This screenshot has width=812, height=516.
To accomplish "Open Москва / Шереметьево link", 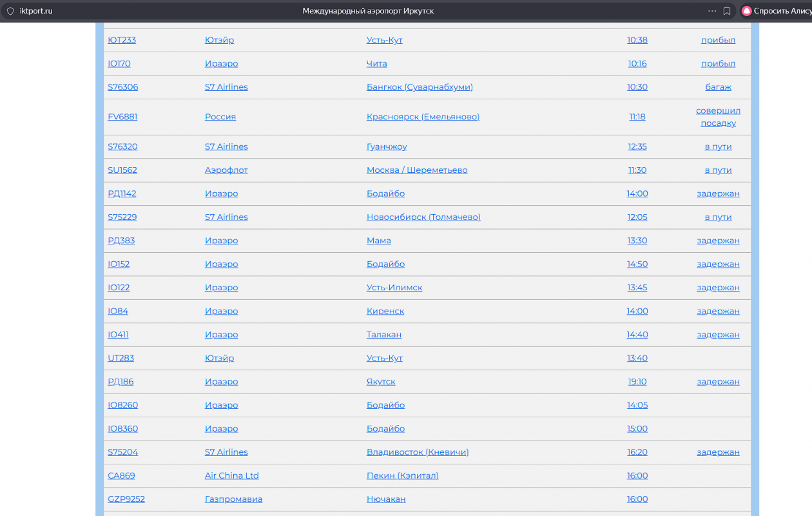I will 417,170.
